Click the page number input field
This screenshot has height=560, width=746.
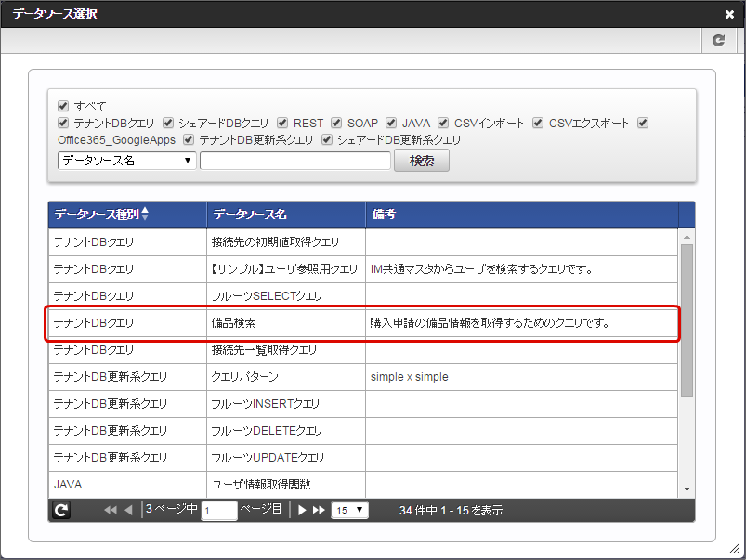[219, 511]
